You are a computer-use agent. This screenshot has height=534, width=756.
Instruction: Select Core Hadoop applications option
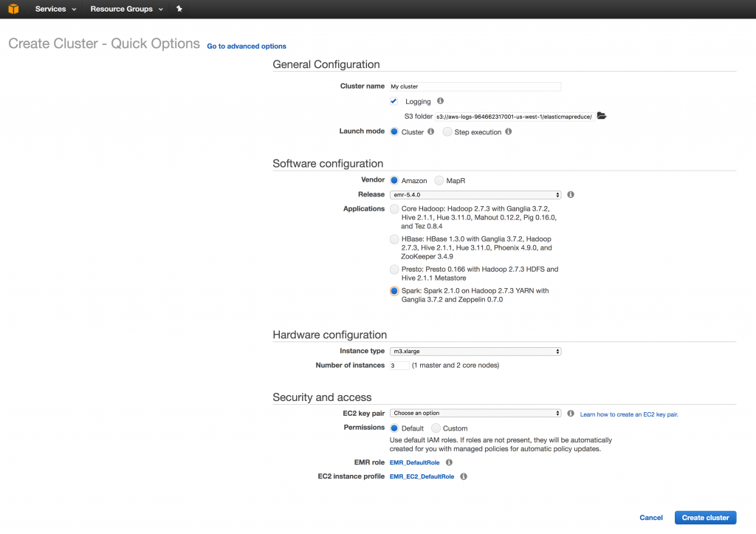[x=394, y=209]
